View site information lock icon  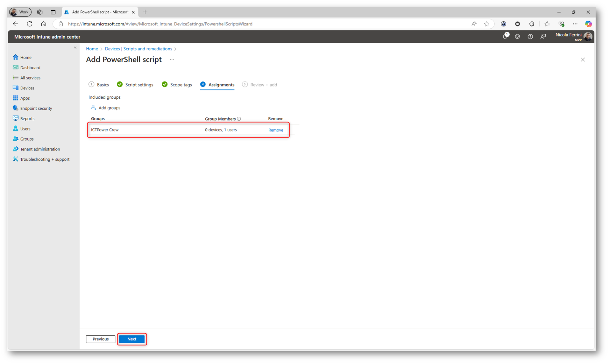(x=61, y=24)
